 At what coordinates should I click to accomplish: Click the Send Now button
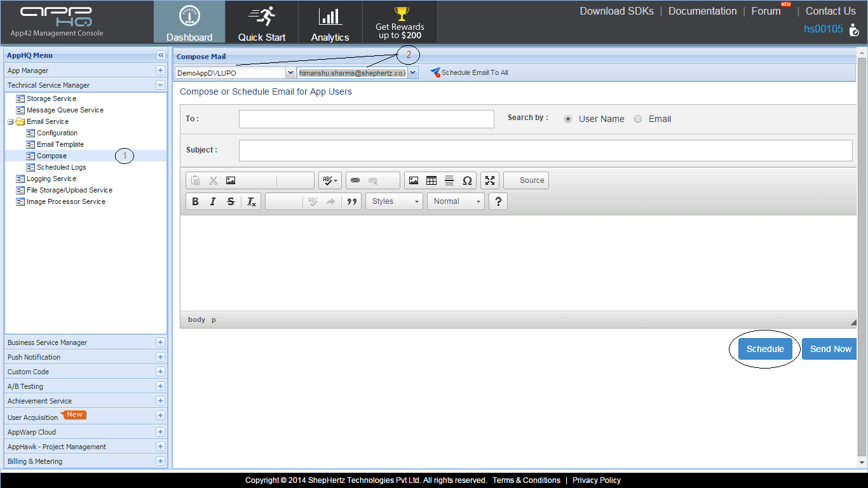coord(830,349)
